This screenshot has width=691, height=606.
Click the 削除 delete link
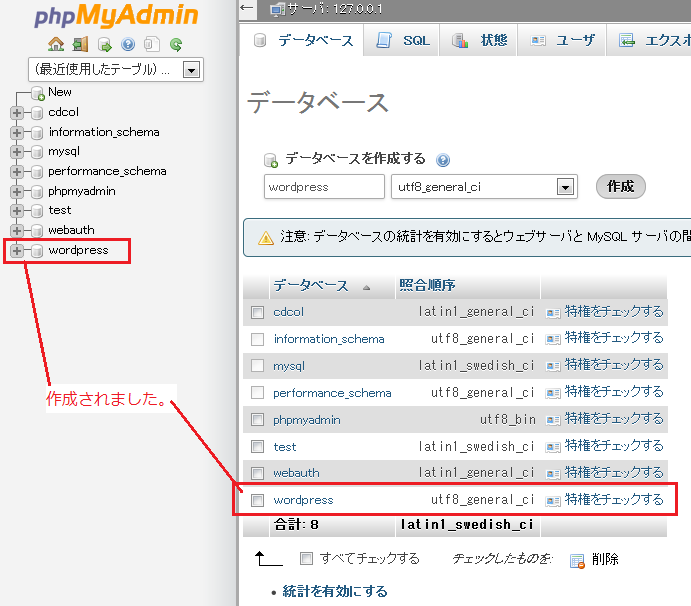[x=605, y=559]
